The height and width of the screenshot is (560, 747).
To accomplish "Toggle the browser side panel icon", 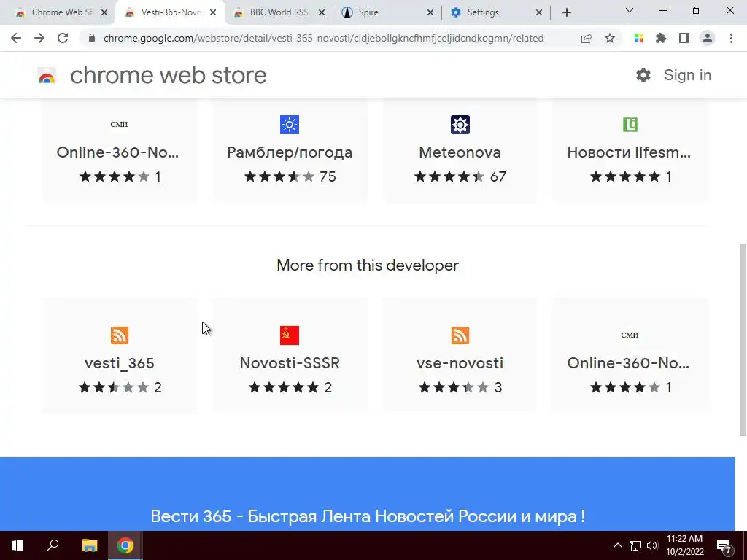I will (684, 38).
